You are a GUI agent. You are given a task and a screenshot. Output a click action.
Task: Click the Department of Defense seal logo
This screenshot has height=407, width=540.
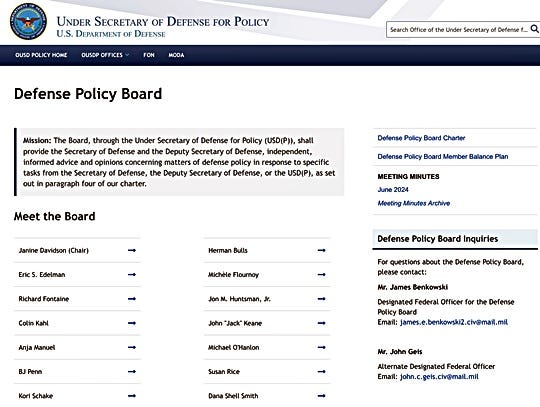point(28,21)
